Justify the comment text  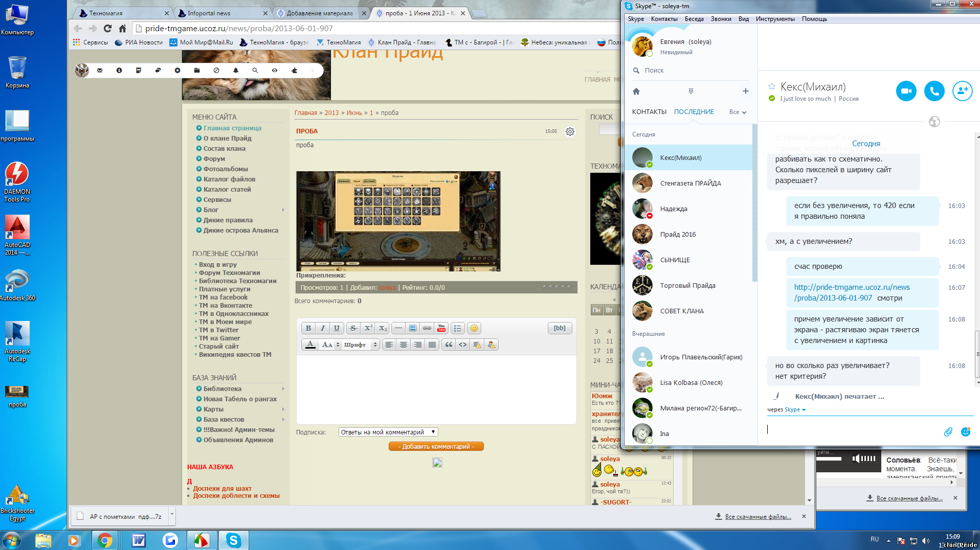tap(432, 345)
